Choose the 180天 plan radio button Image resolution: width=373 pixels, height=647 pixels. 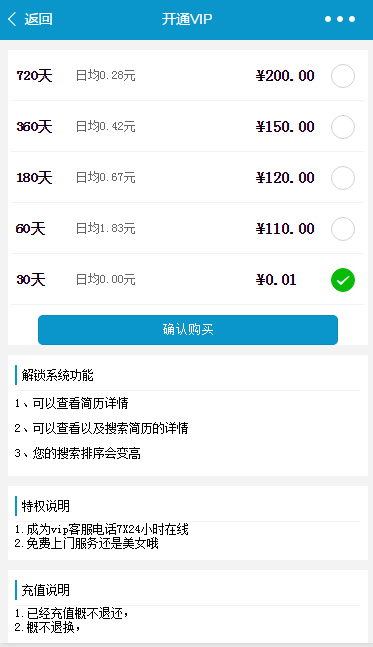coord(343,178)
